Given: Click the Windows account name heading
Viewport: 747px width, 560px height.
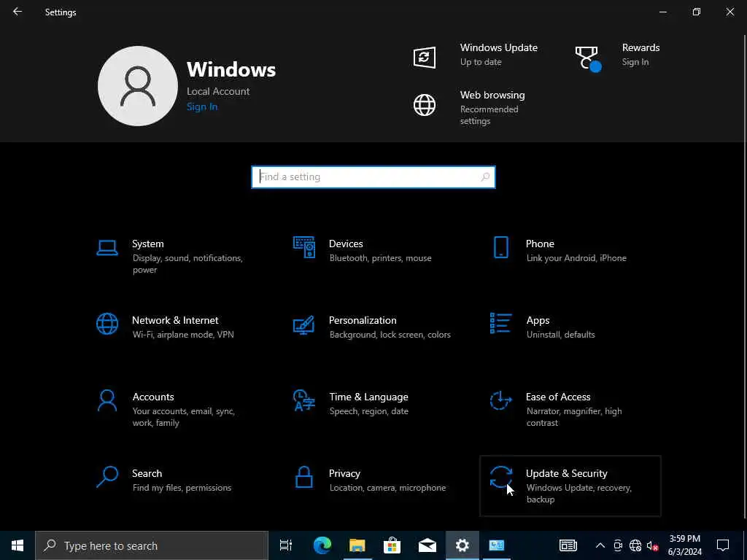Looking at the screenshot, I should tap(231, 69).
